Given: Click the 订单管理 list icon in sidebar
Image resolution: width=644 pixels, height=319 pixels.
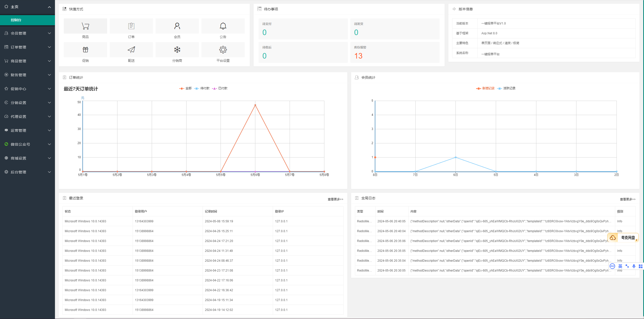Looking at the screenshot, I should point(6,47).
